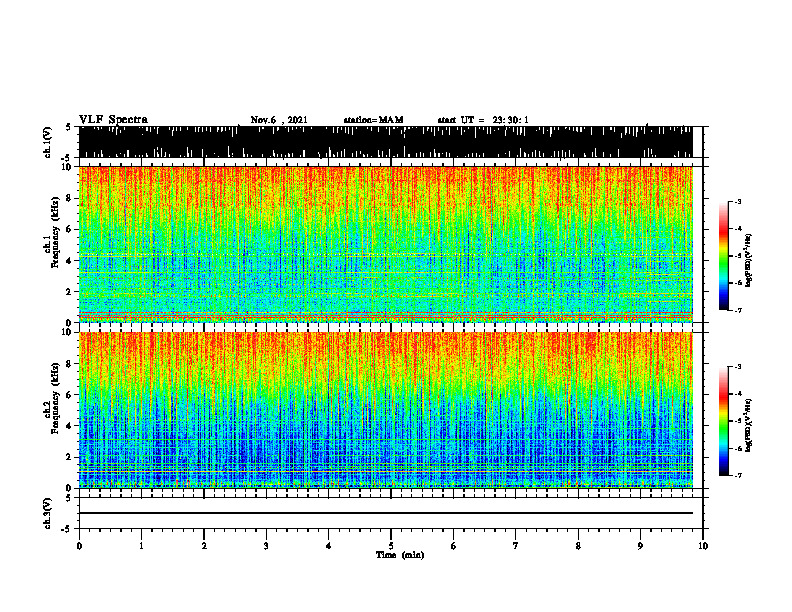Screen dimensions: 792x612
Task: Click time axis tick label "9"
Action: [640, 546]
